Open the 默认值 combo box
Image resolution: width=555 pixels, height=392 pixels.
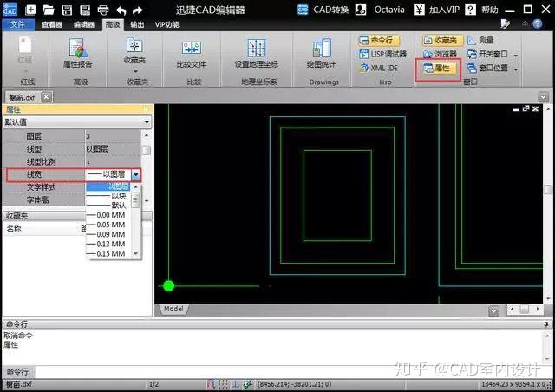point(77,122)
